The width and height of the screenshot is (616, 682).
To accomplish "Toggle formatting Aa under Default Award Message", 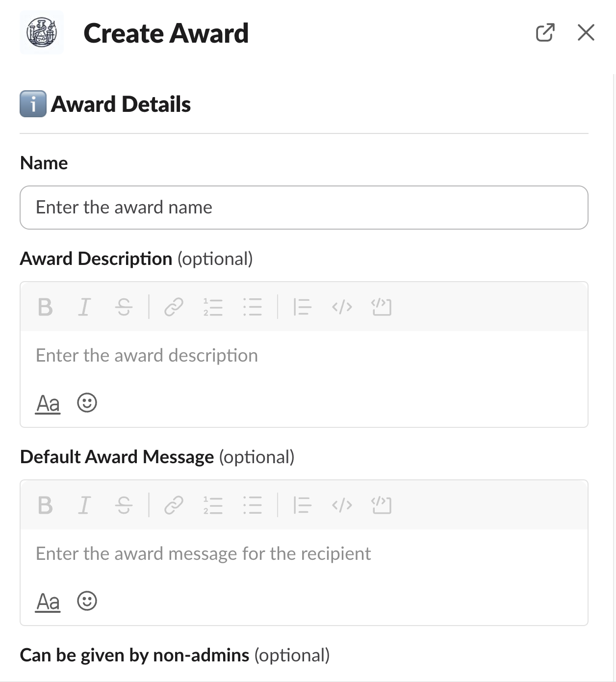I will [48, 602].
